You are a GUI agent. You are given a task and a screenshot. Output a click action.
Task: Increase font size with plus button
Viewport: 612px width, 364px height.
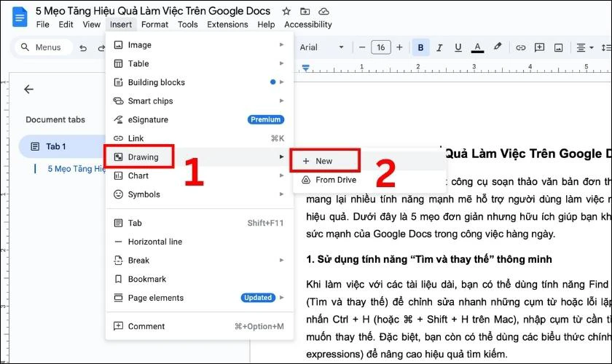[x=399, y=47]
